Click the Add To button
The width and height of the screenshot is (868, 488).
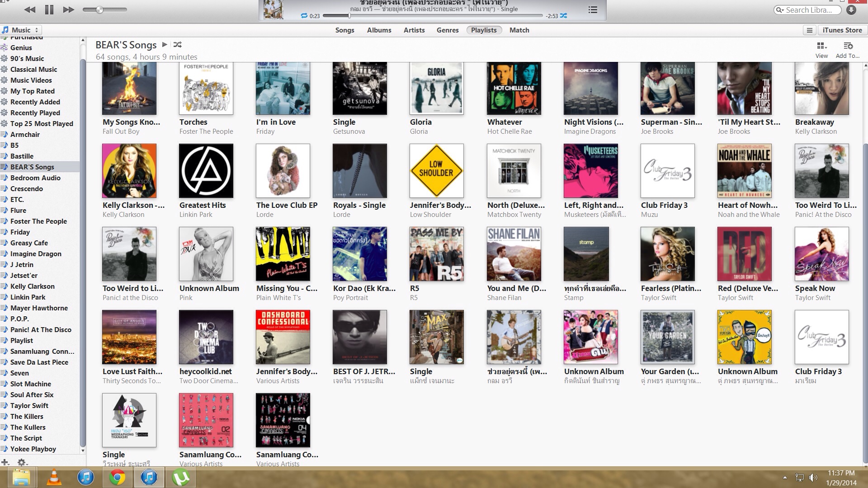[848, 50]
